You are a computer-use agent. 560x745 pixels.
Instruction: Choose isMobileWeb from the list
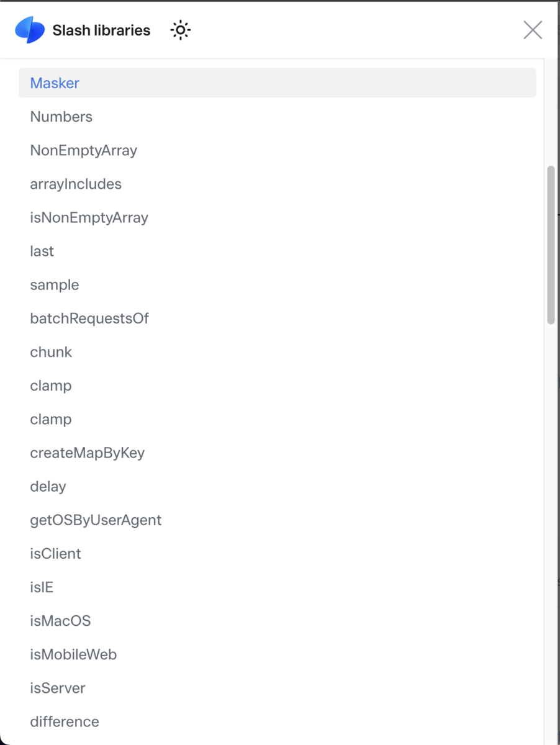coord(73,654)
